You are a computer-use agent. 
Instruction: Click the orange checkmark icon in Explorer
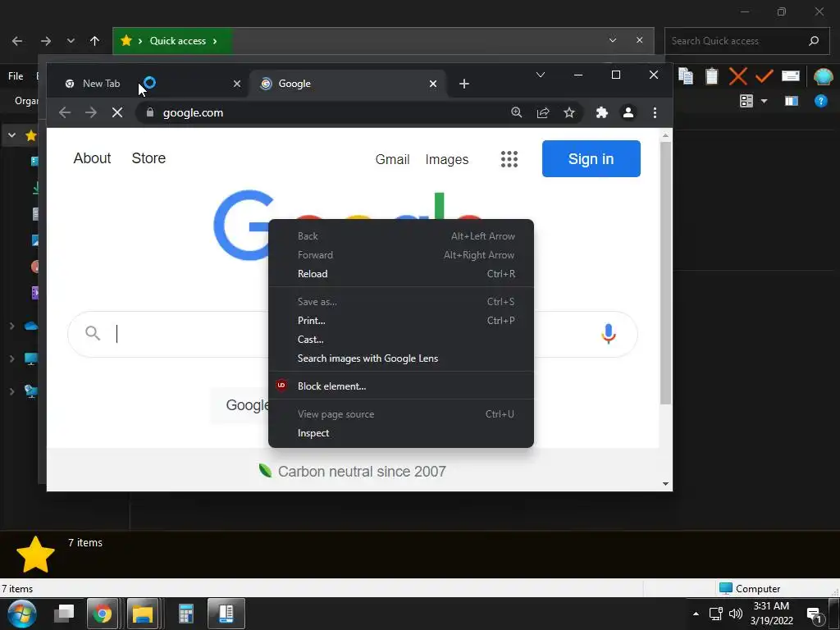[x=764, y=76]
